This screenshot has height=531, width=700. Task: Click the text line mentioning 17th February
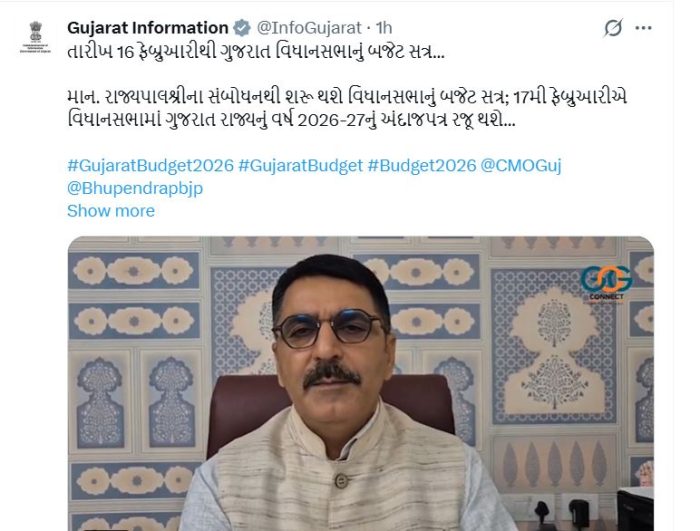(x=347, y=97)
